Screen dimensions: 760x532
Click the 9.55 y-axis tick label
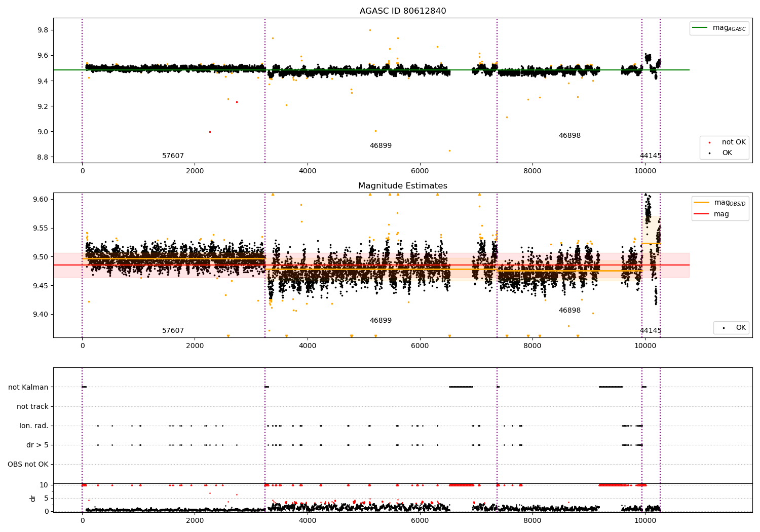(41, 228)
